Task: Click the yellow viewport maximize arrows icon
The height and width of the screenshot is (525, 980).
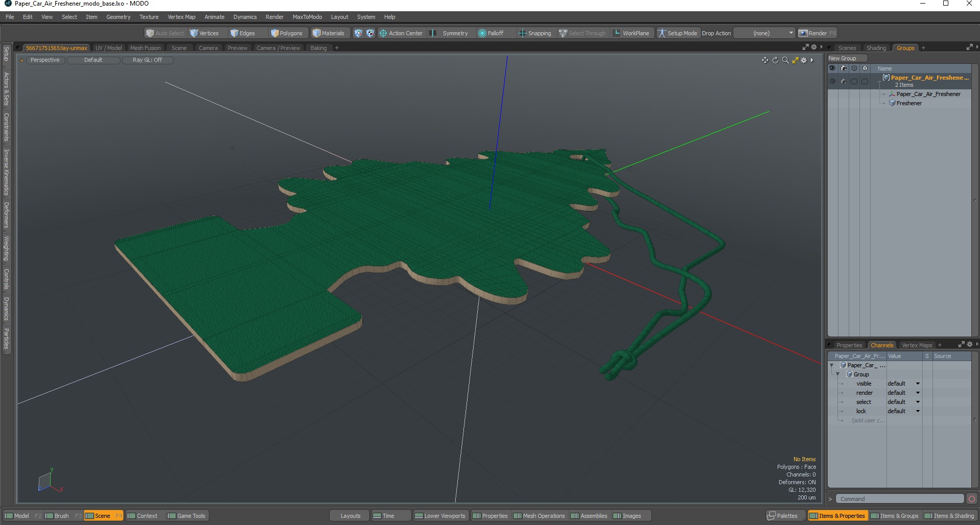Action: [795, 60]
